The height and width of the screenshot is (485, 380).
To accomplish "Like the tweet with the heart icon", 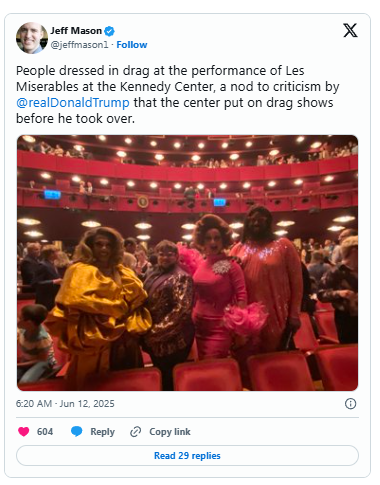I will (23, 431).
